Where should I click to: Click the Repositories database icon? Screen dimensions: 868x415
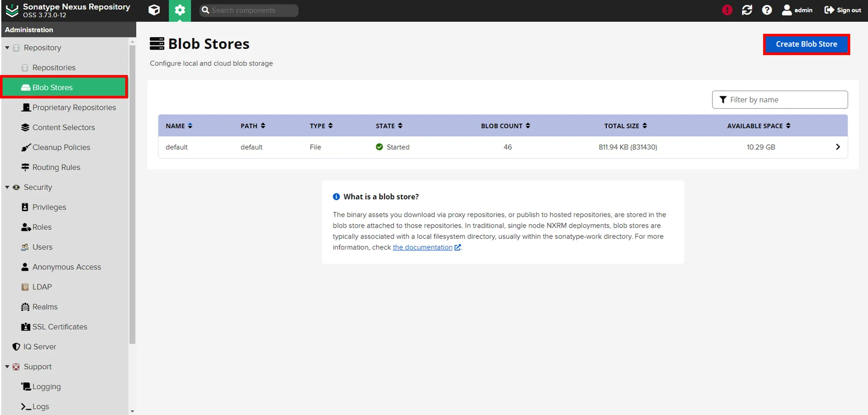(25, 68)
